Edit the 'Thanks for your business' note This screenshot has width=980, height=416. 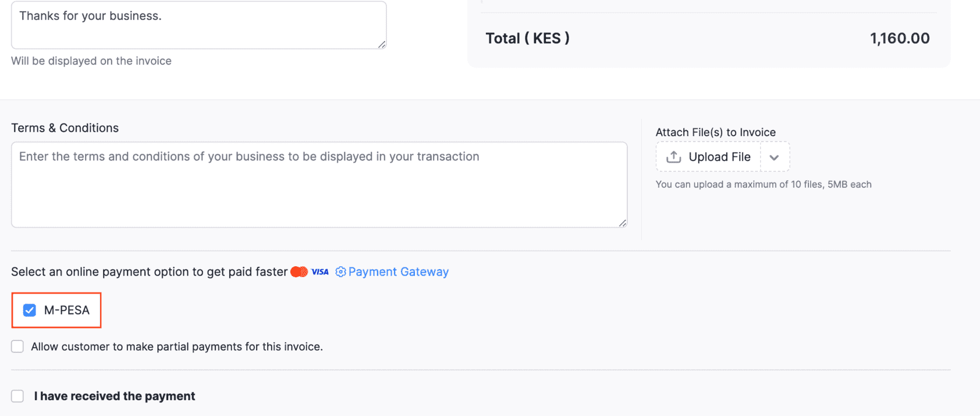click(198, 23)
